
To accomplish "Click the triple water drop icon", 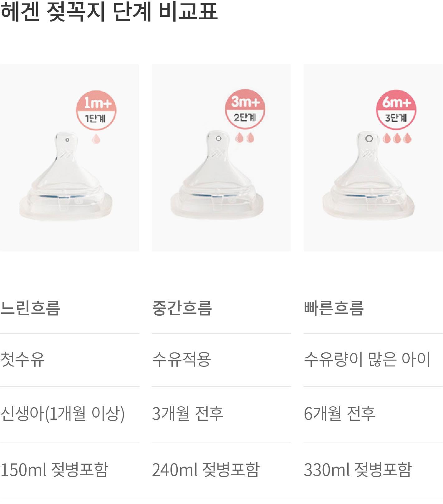I will [397, 138].
